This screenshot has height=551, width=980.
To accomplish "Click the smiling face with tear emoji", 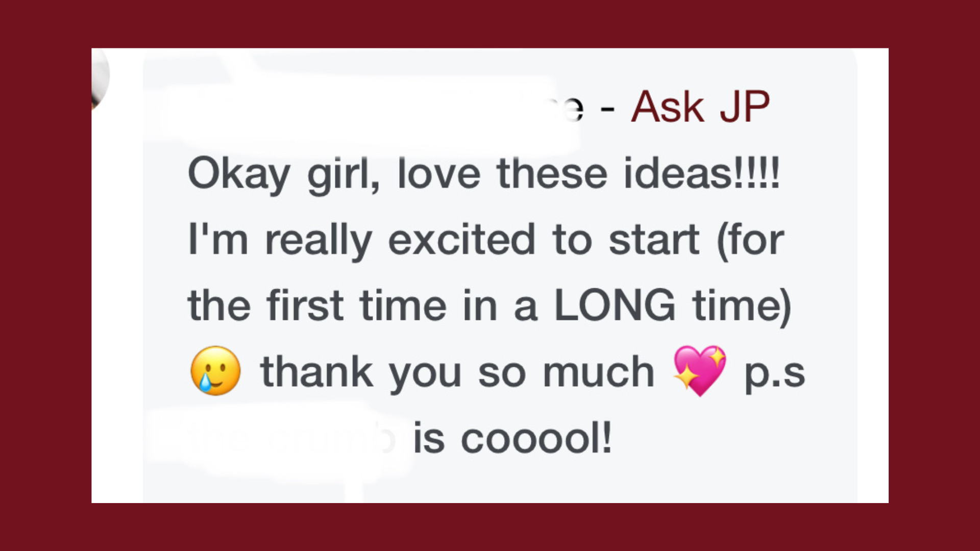I will click(x=215, y=371).
